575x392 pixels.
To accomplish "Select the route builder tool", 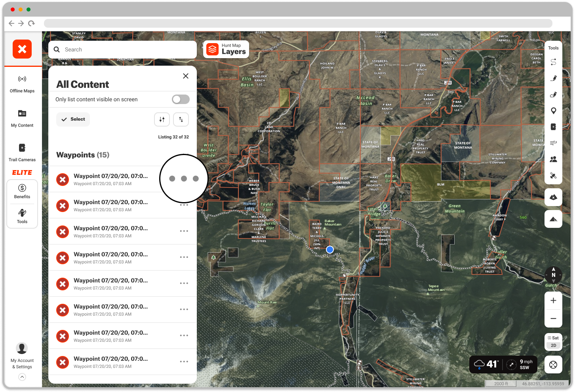I will [554, 62].
